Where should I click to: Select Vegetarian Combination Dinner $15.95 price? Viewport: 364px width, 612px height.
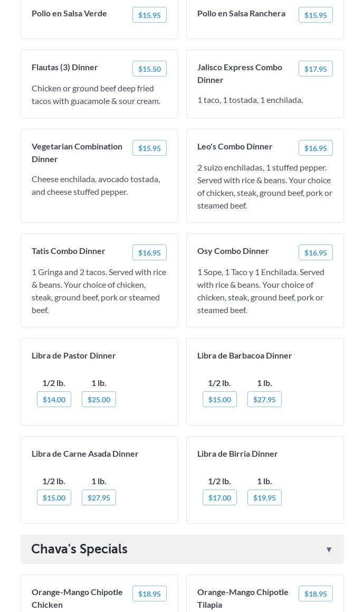[149, 148]
